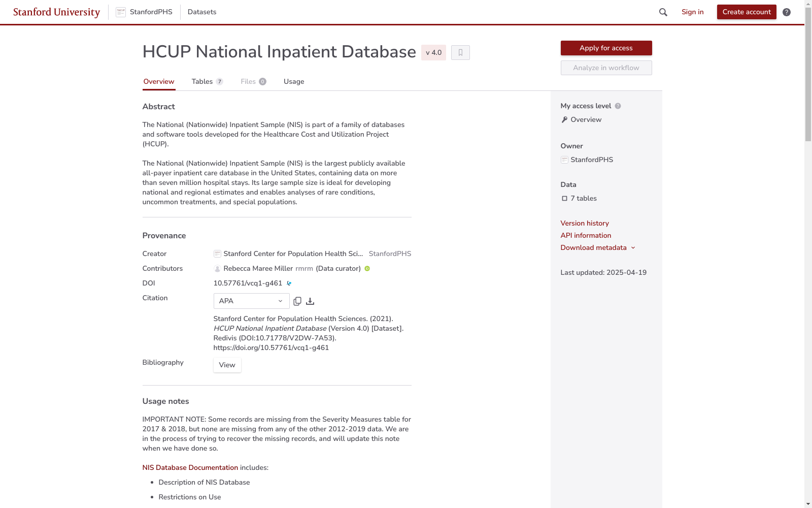Open Rebecca Maree Miller's ORCID icon
The image size is (812, 508).
pyautogui.click(x=367, y=269)
